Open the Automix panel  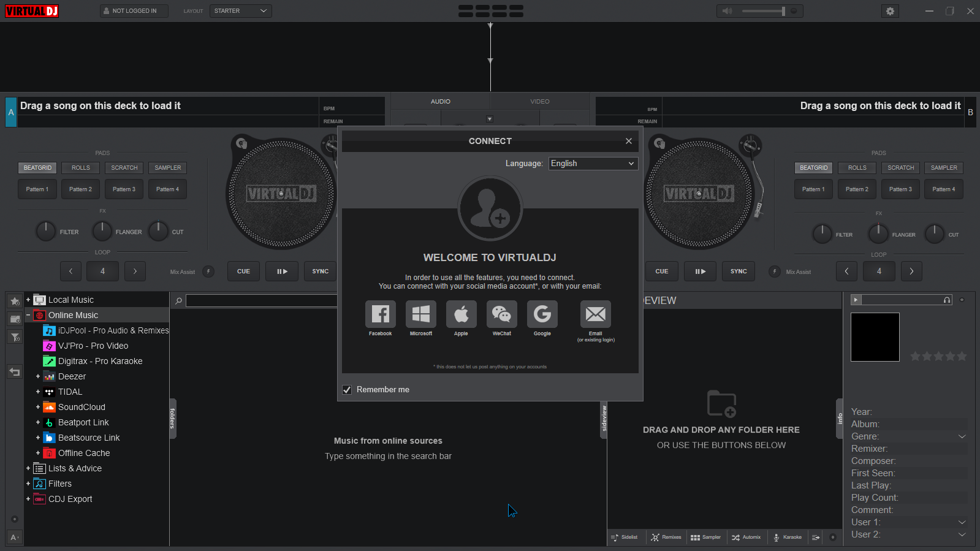(746, 538)
